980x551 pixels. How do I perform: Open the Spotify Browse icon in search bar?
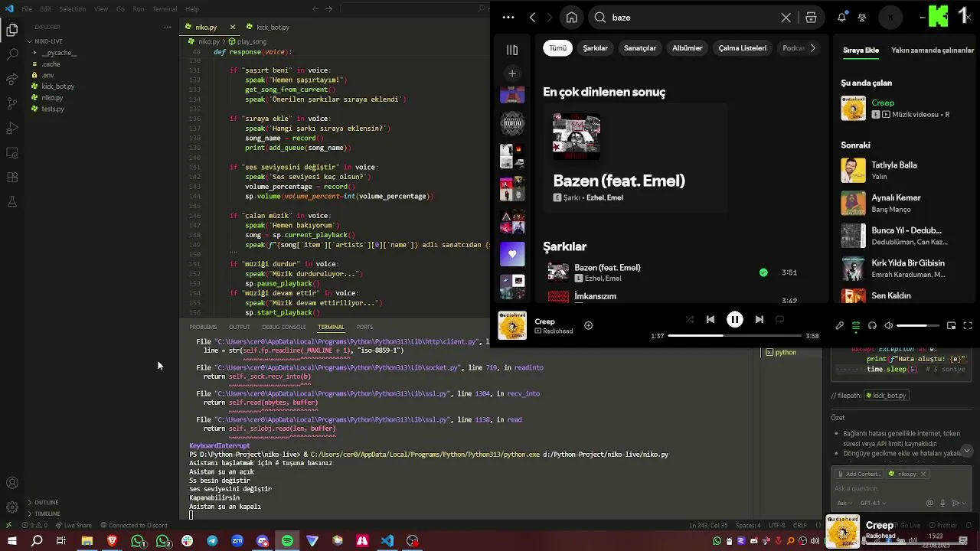(811, 18)
